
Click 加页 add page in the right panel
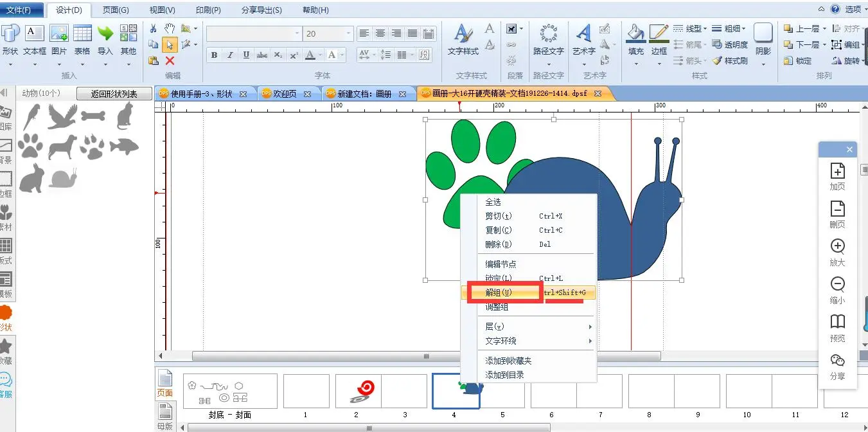[837, 177]
